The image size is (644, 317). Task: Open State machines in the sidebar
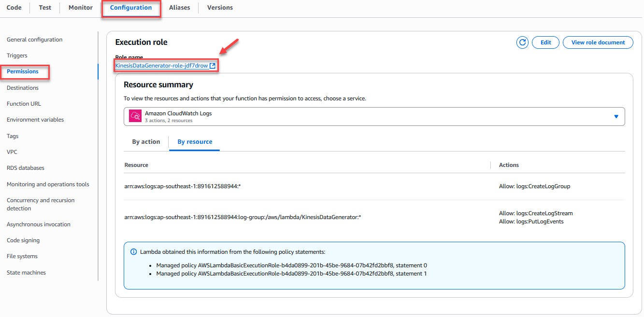26,273
